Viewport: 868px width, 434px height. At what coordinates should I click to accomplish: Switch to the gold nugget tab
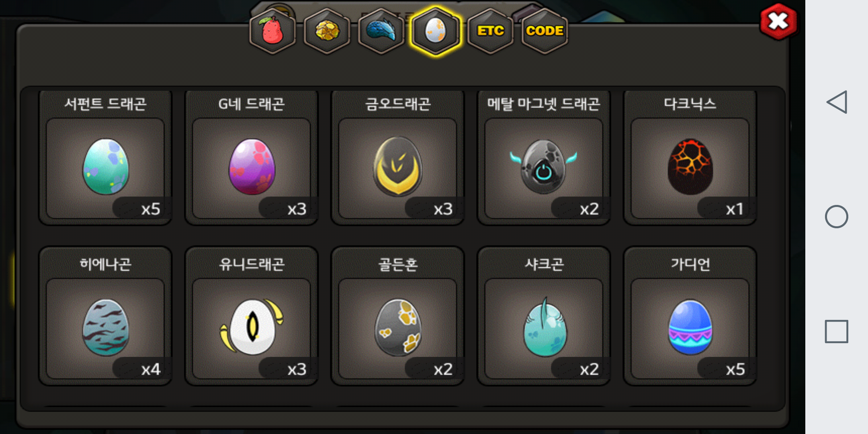tap(327, 31)
